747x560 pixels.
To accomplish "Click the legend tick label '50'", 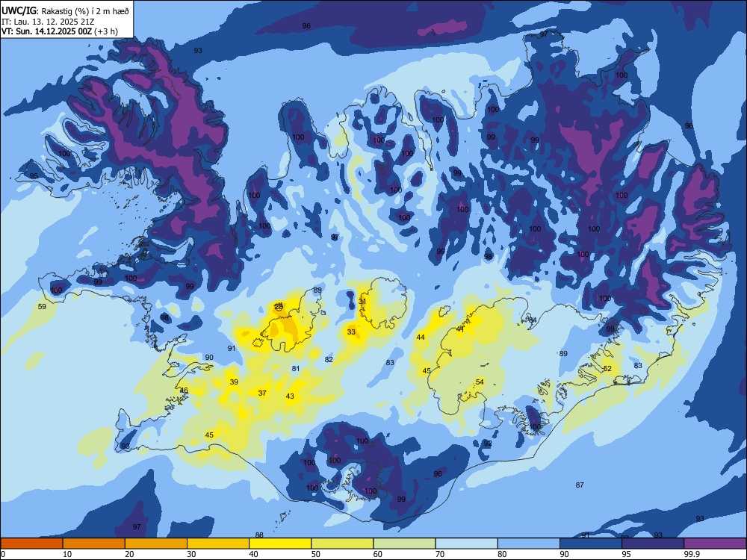I will tap(316, 554).
